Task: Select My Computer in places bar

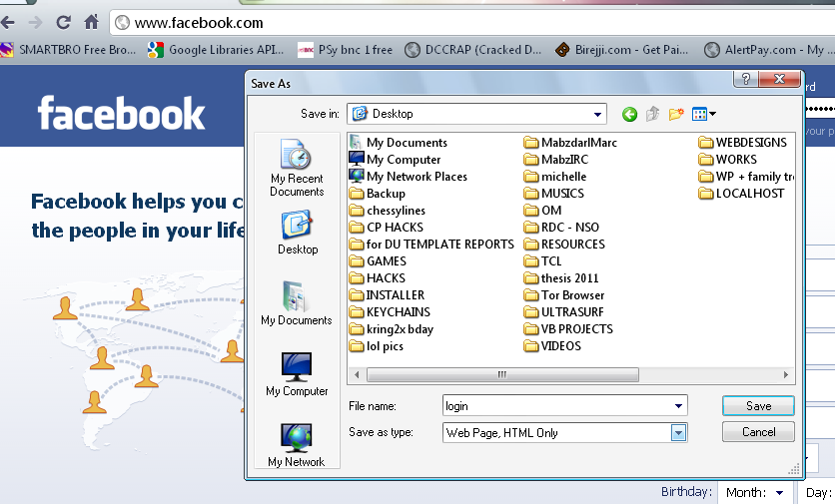Action: (297, 374)
